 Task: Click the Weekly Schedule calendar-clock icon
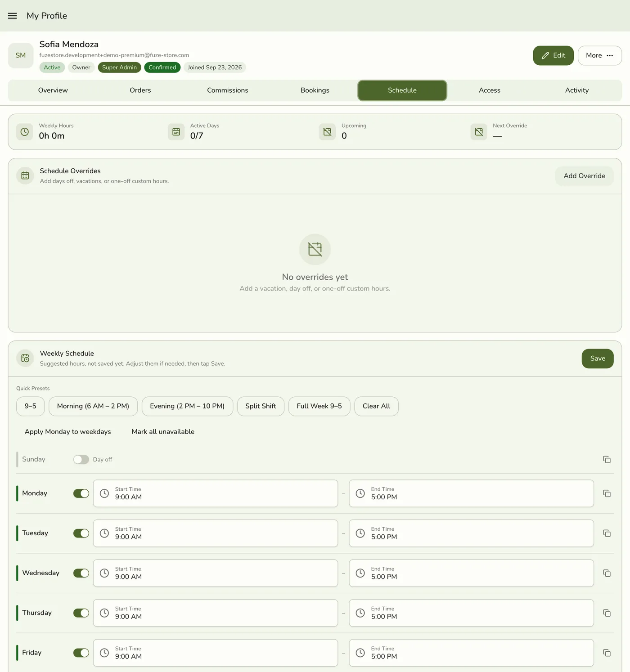[25, 358]
